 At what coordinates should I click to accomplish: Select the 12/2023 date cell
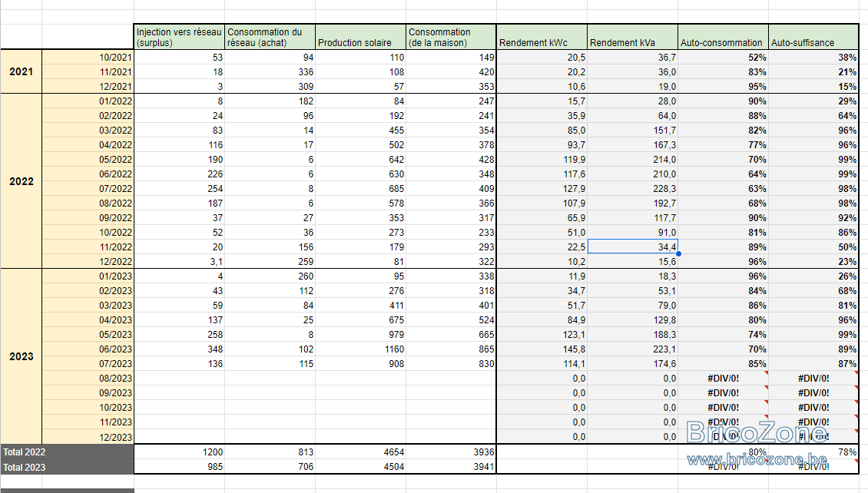click(x=88, y=437)
